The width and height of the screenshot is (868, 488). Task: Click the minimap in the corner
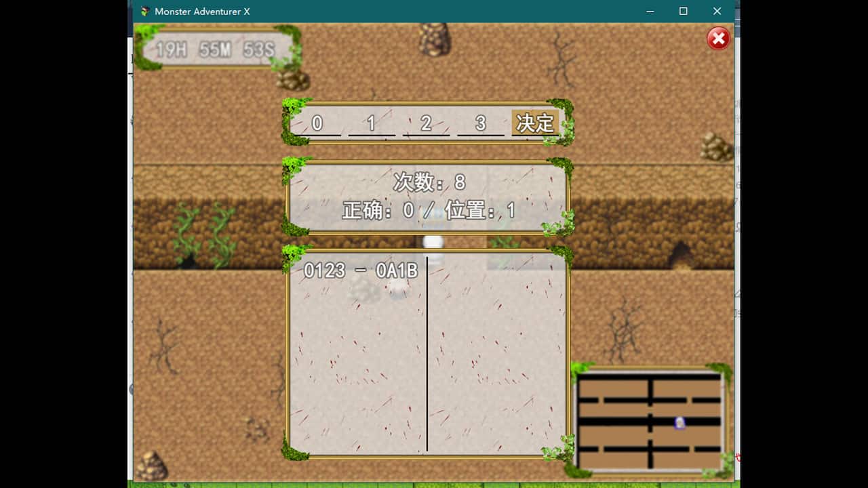(650, 422)
